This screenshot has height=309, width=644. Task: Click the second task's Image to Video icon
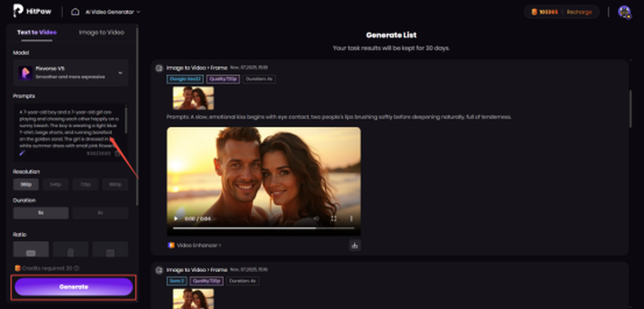click(x=159, y=270)
